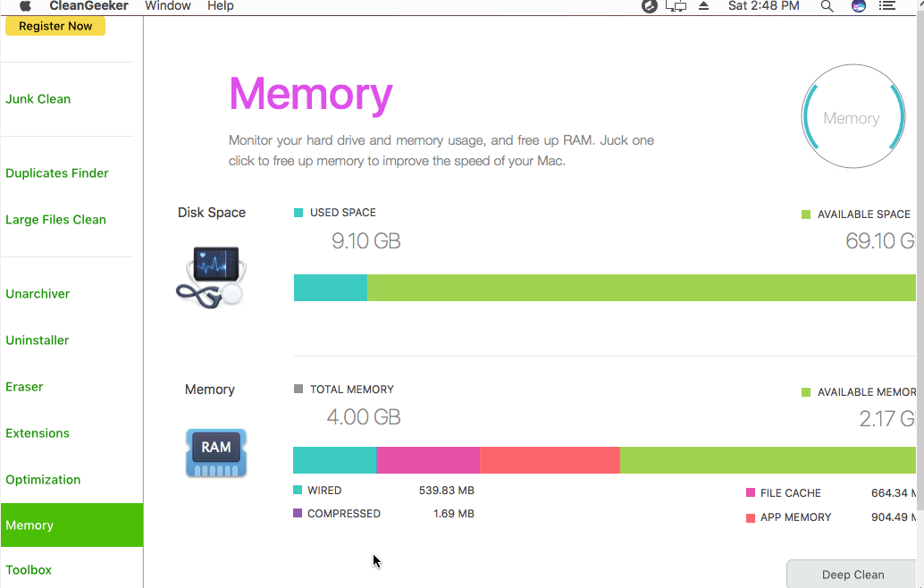Image resolution: width=924 pixels, height=588 pixels.
Task: Click the Spotlight search icon in menu bar
Action: coord(827,6)
